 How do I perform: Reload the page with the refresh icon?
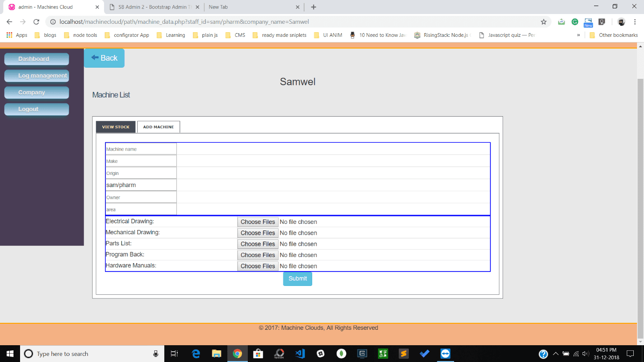[x=36, y=22]
